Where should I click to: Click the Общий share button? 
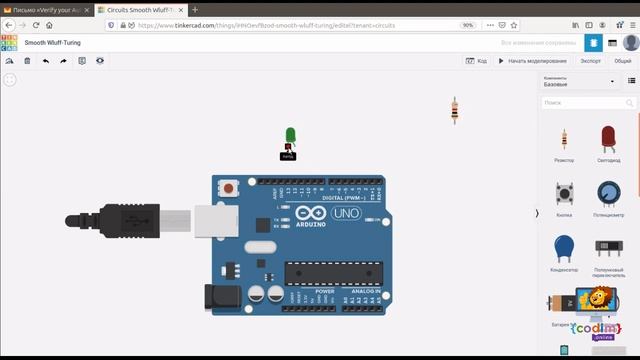[622, 61]
